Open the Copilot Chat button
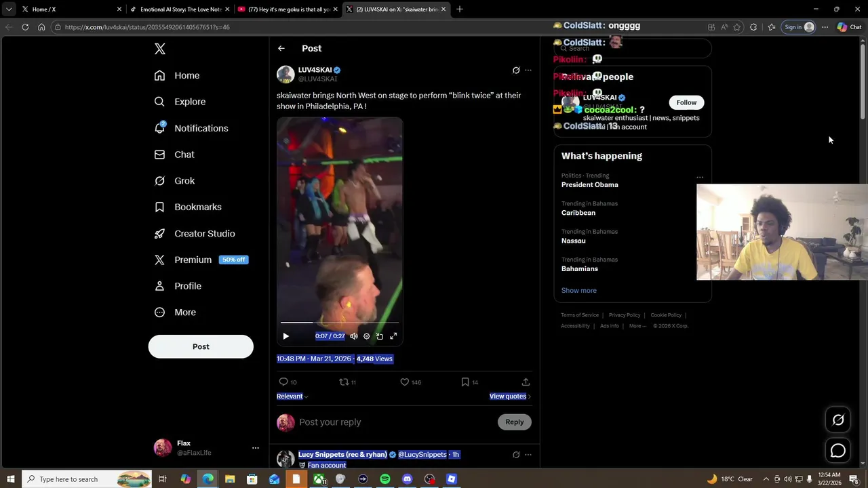The height and width of the screenshot is (488, 868). point(849,27)
